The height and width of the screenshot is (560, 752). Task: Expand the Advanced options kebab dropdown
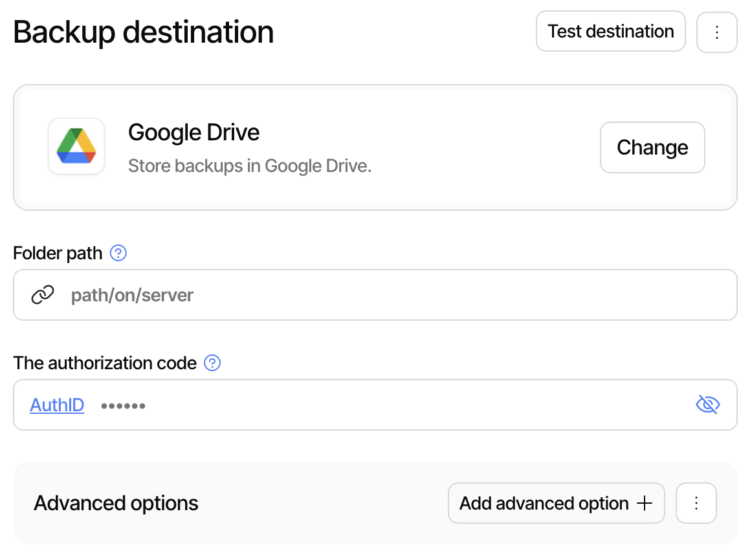point(696,503)
